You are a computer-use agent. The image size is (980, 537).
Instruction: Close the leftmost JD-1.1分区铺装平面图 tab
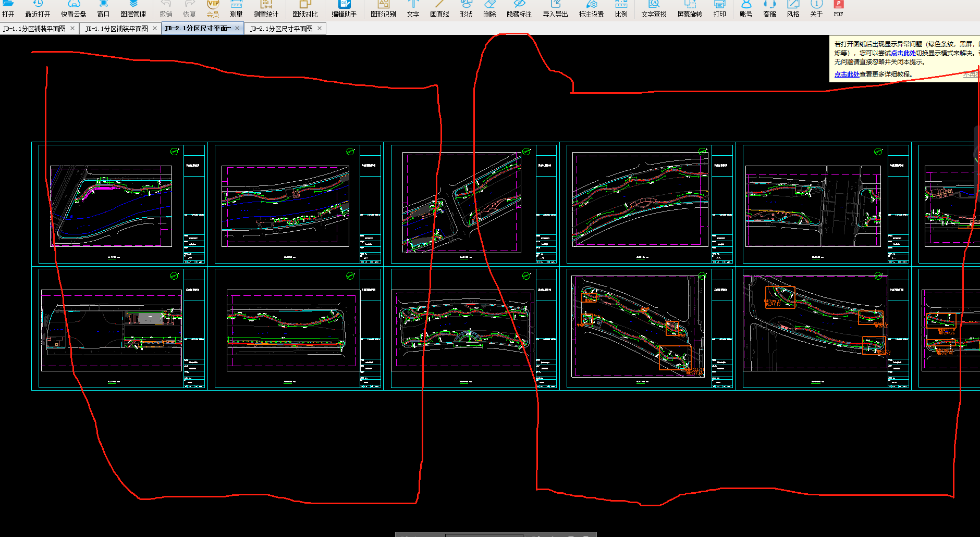(72, 28)
